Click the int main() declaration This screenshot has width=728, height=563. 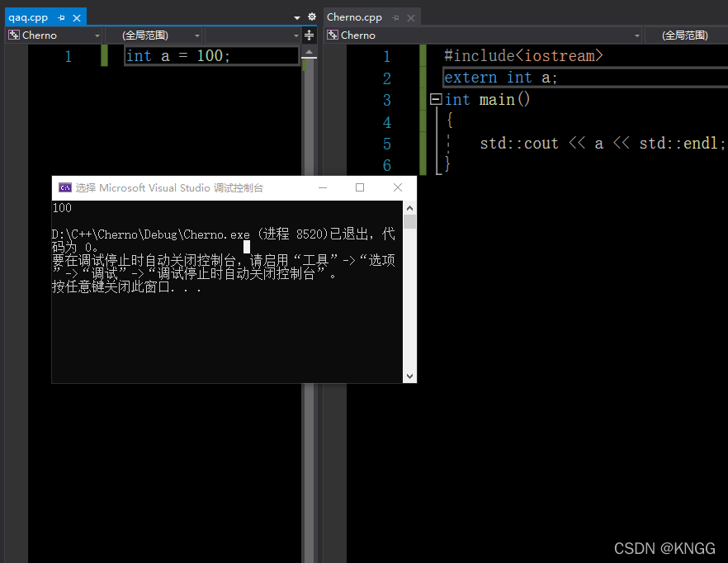(x=487, y=99)
